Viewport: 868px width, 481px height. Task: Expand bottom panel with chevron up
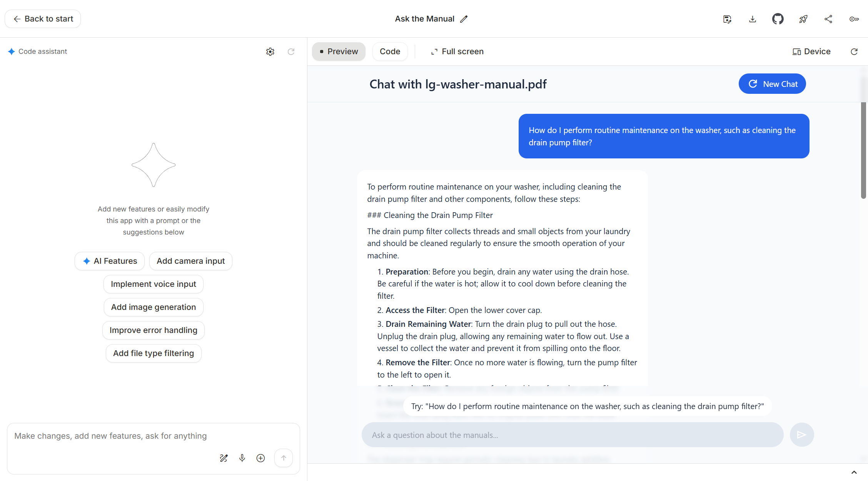(x=854, y=472)
